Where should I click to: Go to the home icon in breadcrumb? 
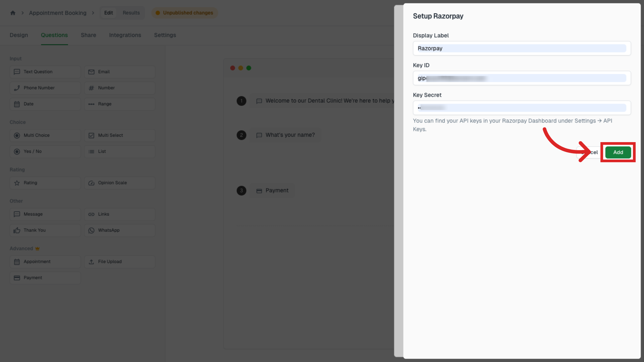pos(13,13)
